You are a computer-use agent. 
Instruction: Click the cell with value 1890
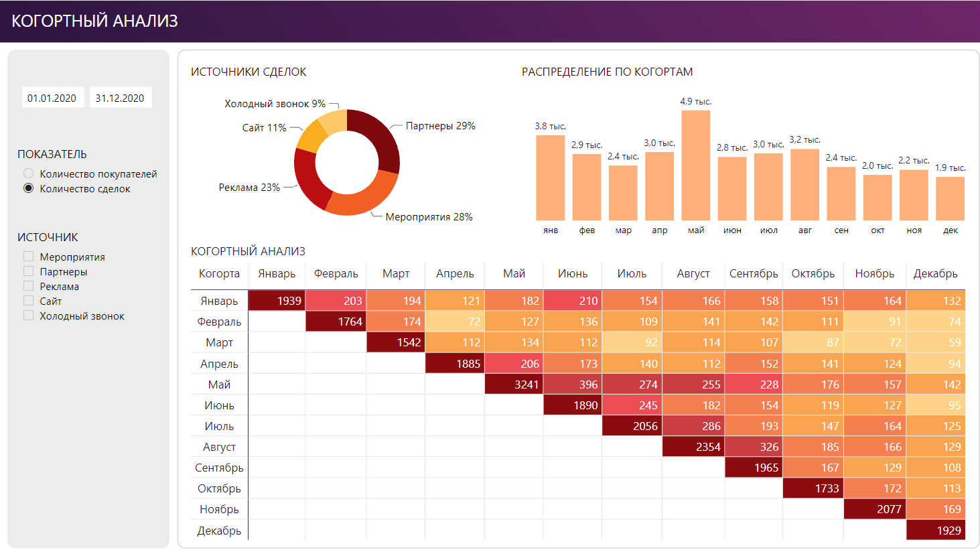pos(573,405)
